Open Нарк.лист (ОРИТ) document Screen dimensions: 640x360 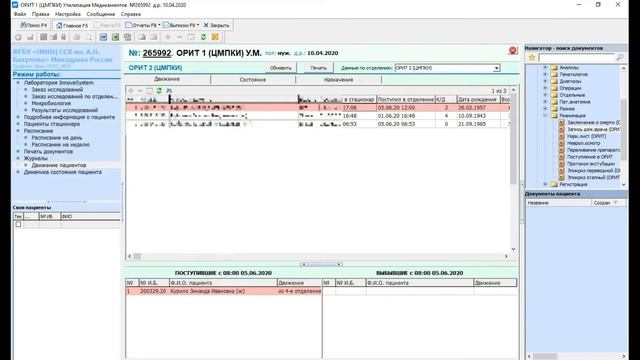tap(586, 136)
